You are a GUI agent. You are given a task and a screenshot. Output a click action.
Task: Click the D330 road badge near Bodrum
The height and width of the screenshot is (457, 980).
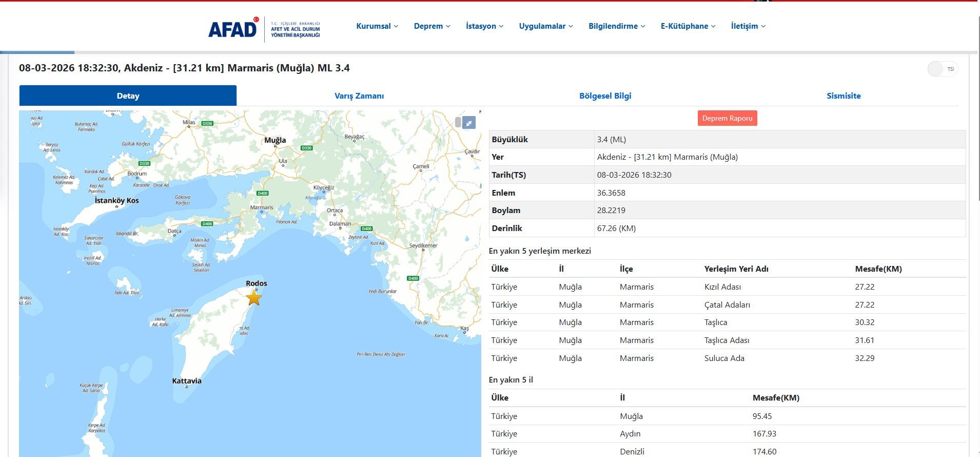tap(145, 163)
